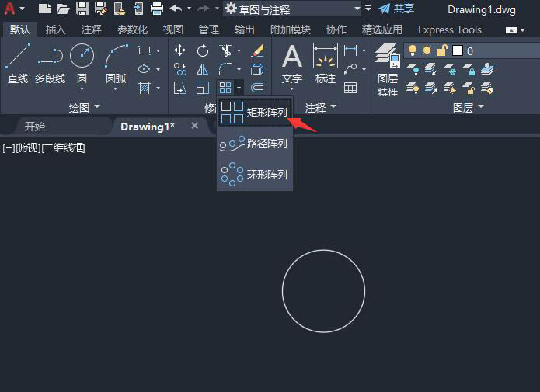
Task: Expand the Draw (绘图) panel
Action: point(85,108)
